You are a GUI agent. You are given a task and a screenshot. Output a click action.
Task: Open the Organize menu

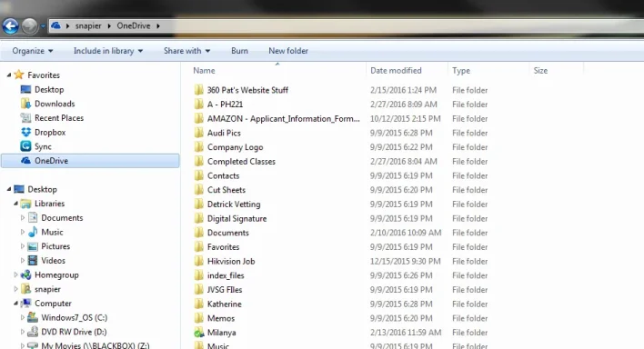tap(33, 51)
